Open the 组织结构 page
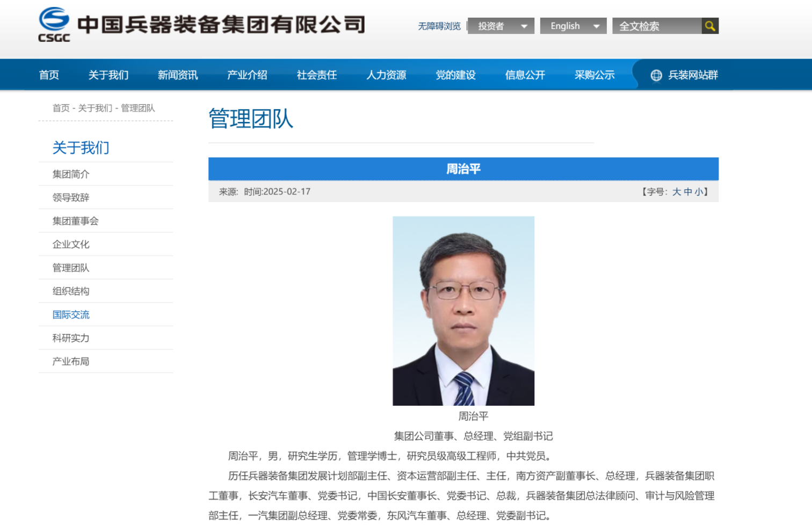The width and height of the screenshot is (812, 531). point(70,291)
